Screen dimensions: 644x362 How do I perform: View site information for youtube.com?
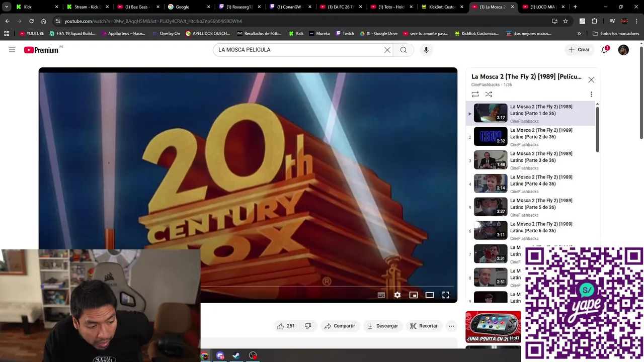58,21
